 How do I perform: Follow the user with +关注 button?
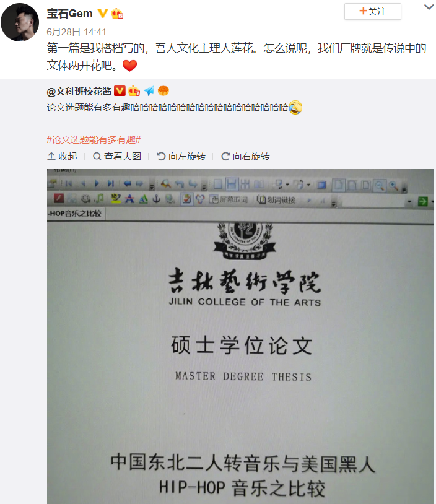pyautogui.click(x=373, y=12)
